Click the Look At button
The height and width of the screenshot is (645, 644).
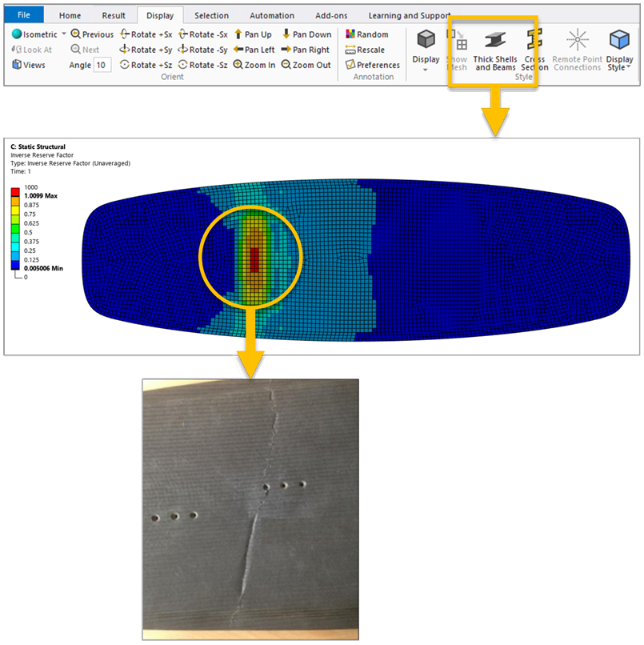click(x=32, y=50)
